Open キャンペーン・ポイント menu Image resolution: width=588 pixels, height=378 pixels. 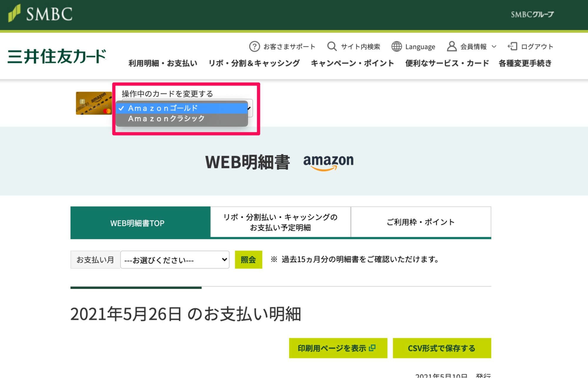[x=352, y=63]
